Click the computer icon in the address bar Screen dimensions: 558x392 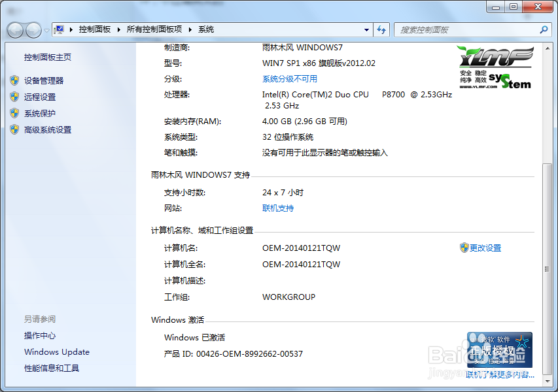[x=59, y=29]
